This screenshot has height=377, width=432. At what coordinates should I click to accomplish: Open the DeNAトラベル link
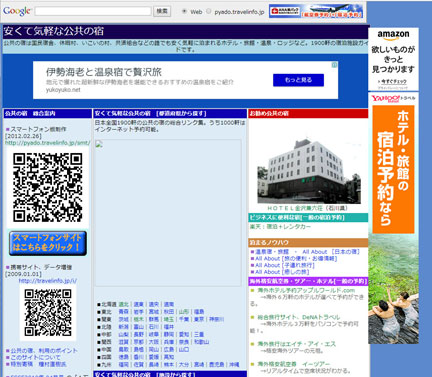[299, 317]
